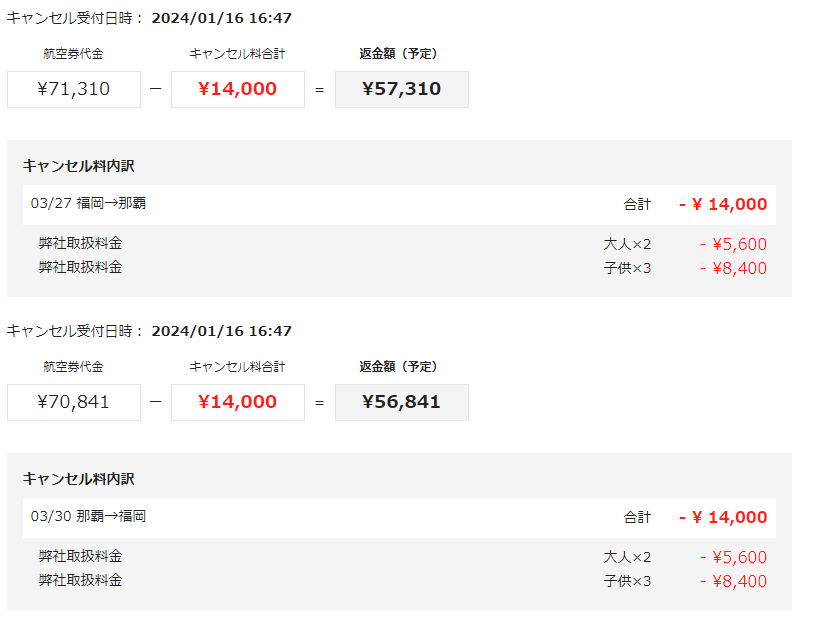Click the ¥14,000 cancel fee beside ¥70,841
The height and width of the screenshot is (620, 832).
[x=237, y=402]
